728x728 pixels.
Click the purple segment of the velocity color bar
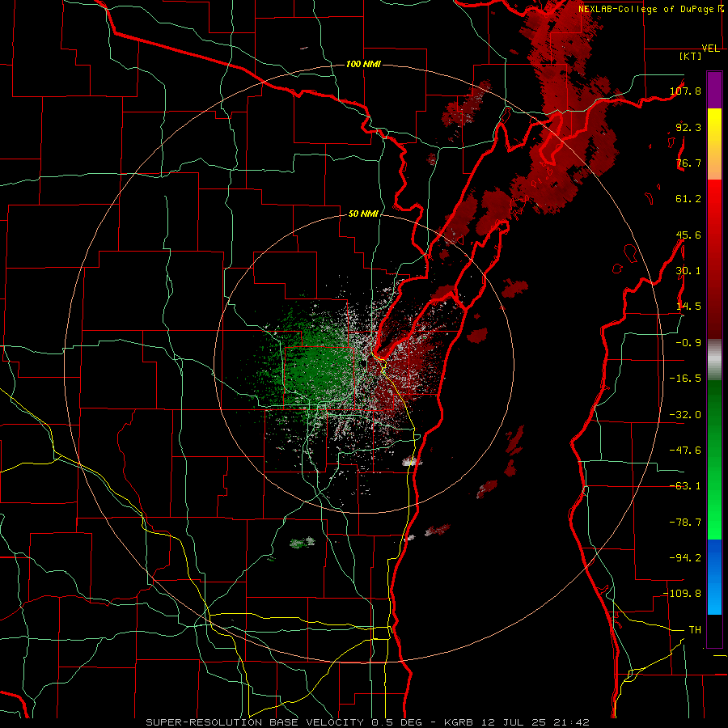point(714,90)
